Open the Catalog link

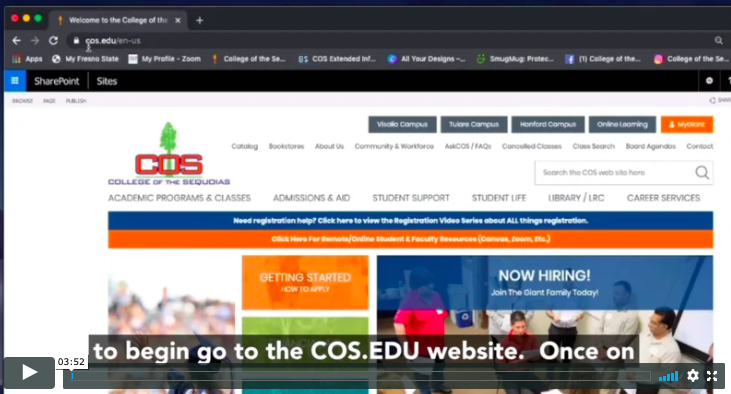[x=245, y=146]
